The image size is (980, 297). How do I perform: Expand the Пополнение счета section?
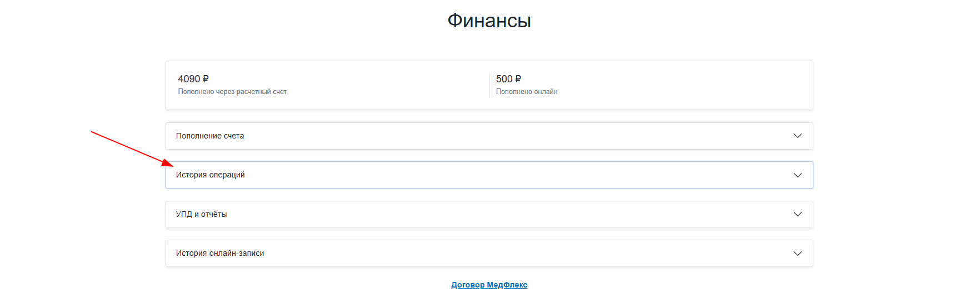(489, 136)
